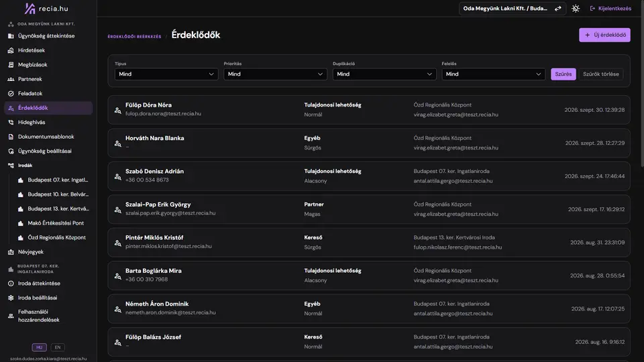This screenshot has width=644, height=362.
Task: Open Dokumentumsablonok menu item
Action: tap(48, 137)
